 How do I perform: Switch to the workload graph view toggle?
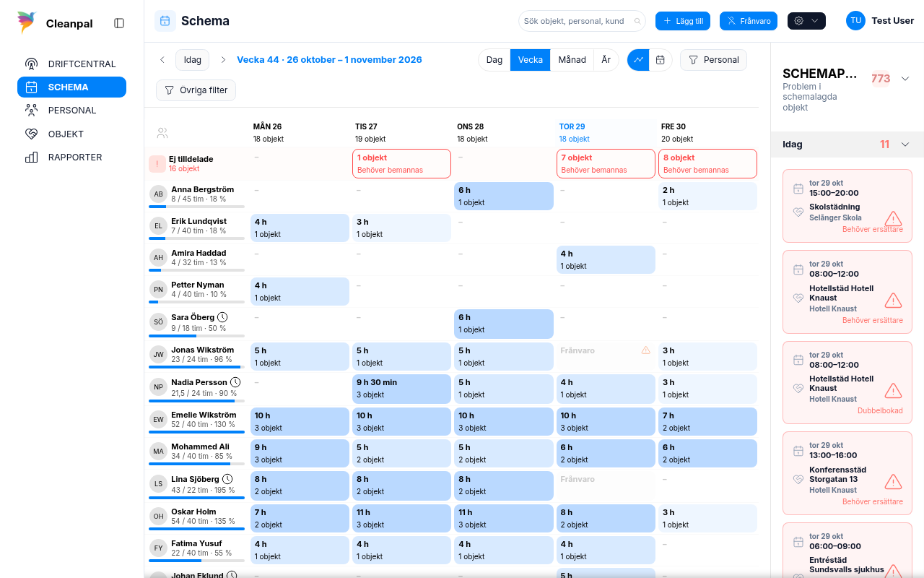638,60
